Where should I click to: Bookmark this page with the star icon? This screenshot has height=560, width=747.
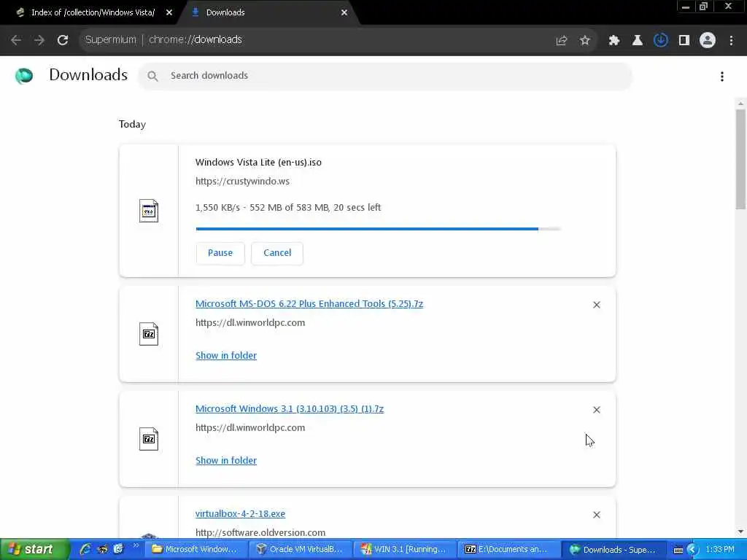coord(585,41)
